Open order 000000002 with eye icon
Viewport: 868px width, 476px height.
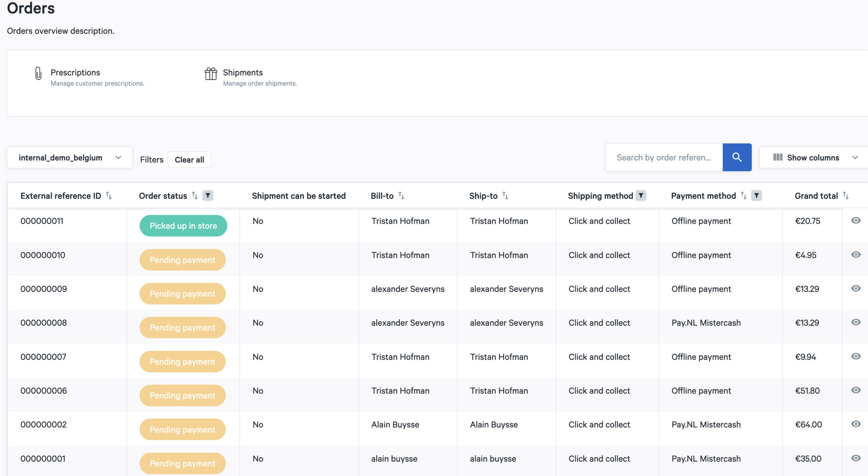pos(855,424)
